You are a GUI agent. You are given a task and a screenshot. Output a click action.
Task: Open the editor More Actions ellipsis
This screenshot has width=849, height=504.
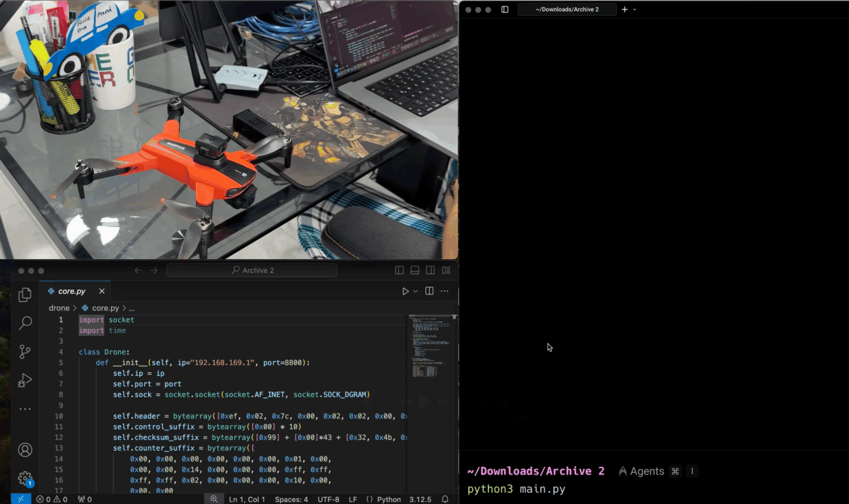[x=445, y=291]
